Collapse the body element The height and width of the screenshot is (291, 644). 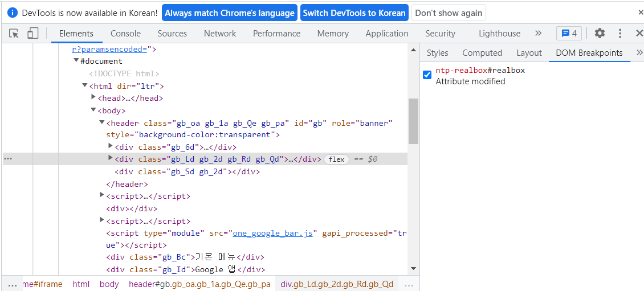pyautogui.click(x=93, y=110)
